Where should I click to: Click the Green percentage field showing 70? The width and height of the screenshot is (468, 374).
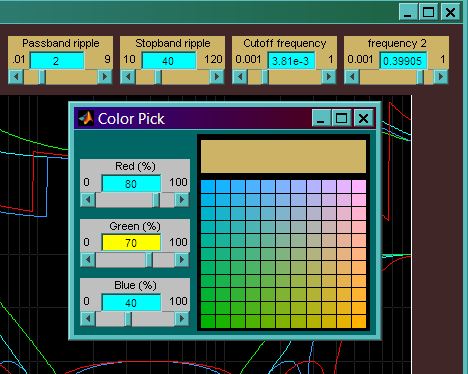coord(131,243)
